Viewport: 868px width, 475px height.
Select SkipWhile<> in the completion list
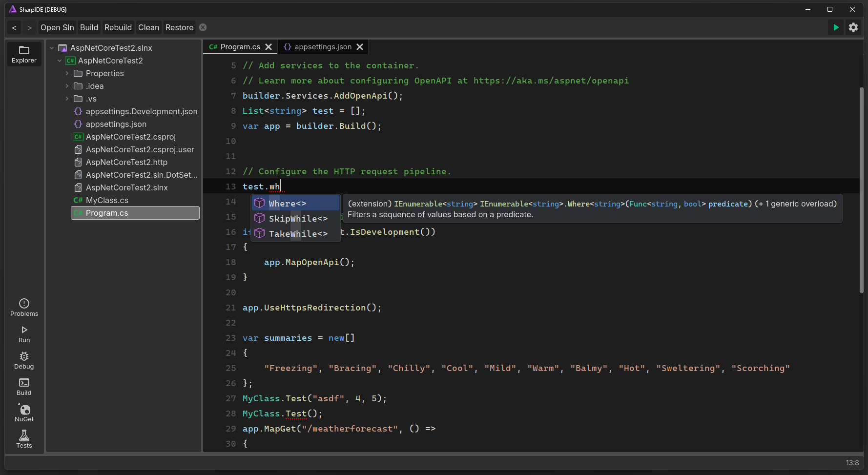point(295,218)
